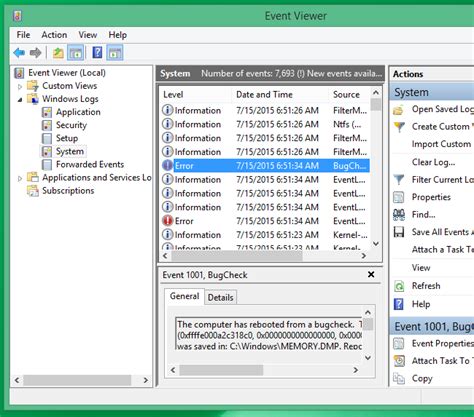Select Setup log in the tree

[67, 138]
